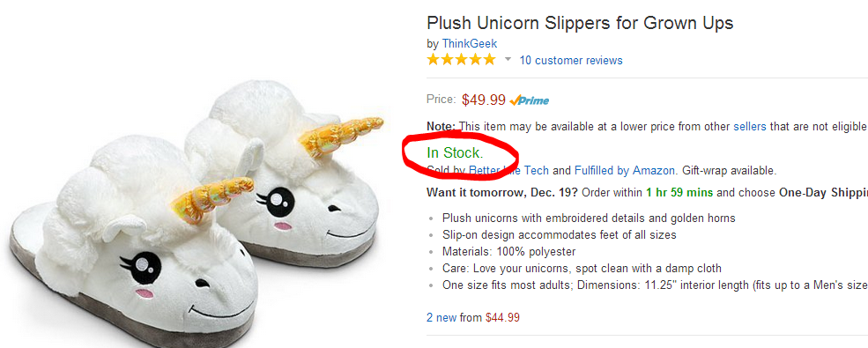The height and width of the screenshot is (348, 868).
Task: Click the golden horn on rear slipper
Action: (x=345, y=137)
